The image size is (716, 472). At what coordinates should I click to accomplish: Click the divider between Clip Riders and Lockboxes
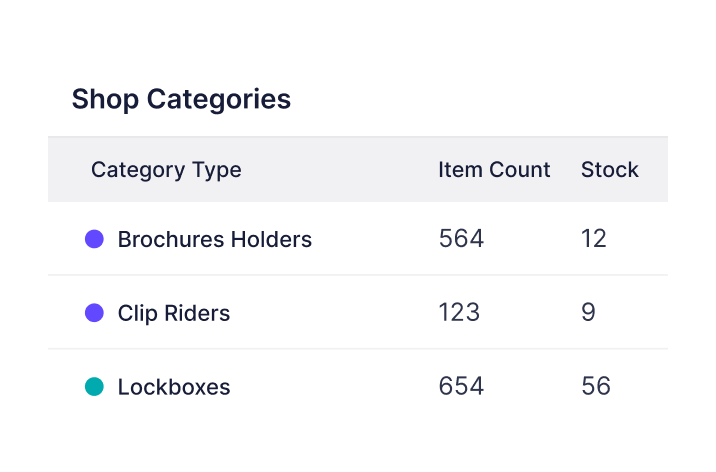tap(358, 349)
